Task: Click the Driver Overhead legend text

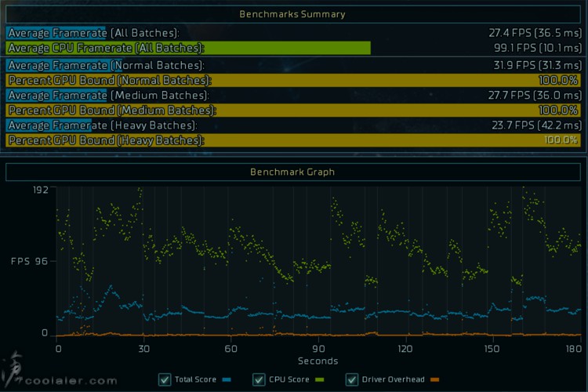Action: pos(393,379)
